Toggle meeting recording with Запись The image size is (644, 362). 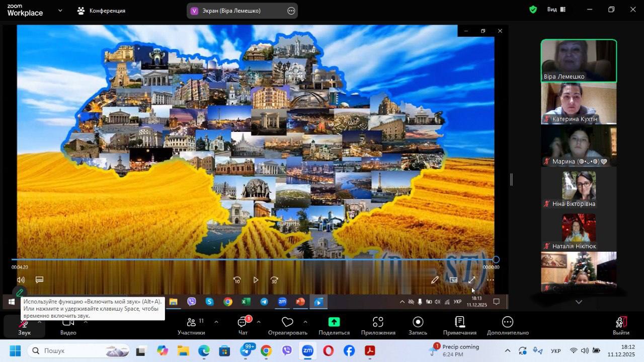418,325
